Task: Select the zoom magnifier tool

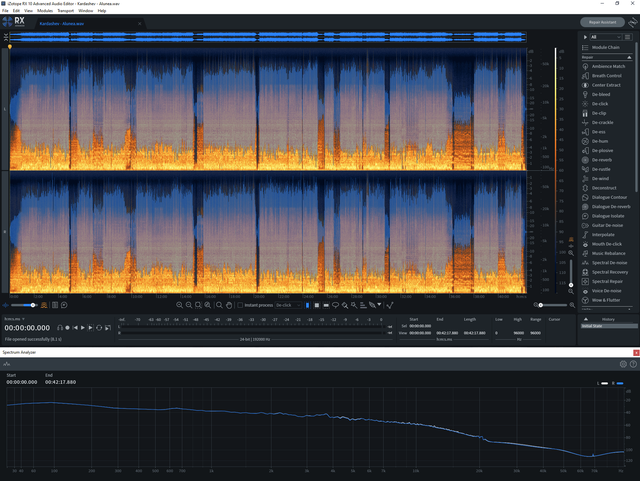Action: click(220, 305)
